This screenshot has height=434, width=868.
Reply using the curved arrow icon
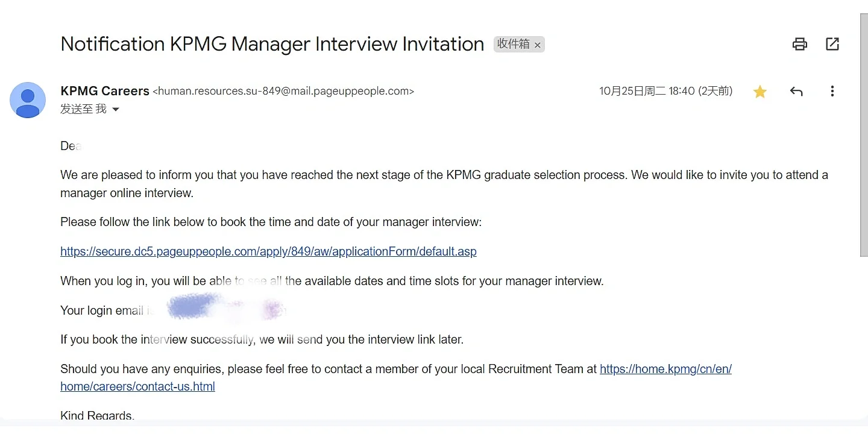[796, 92]
